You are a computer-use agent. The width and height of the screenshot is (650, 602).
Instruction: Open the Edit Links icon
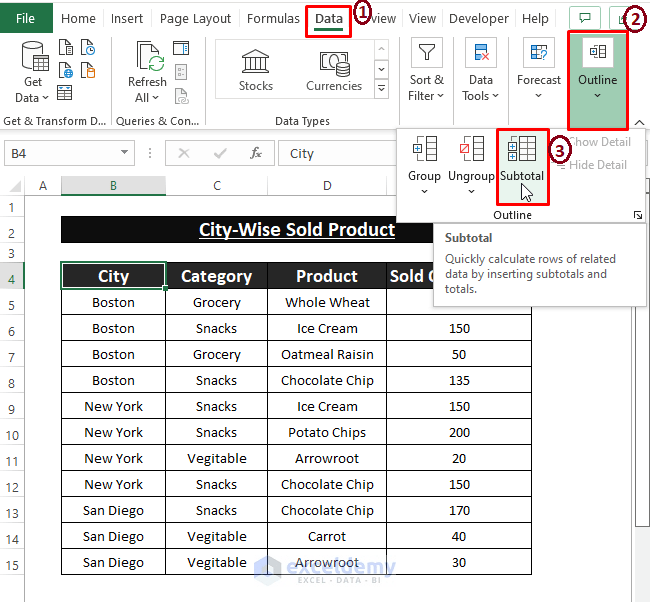click(181, 96)
